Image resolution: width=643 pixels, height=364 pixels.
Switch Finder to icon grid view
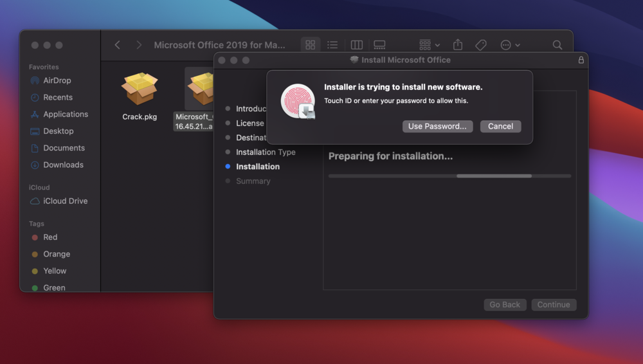pyautogui.click(x=311, y=45)
